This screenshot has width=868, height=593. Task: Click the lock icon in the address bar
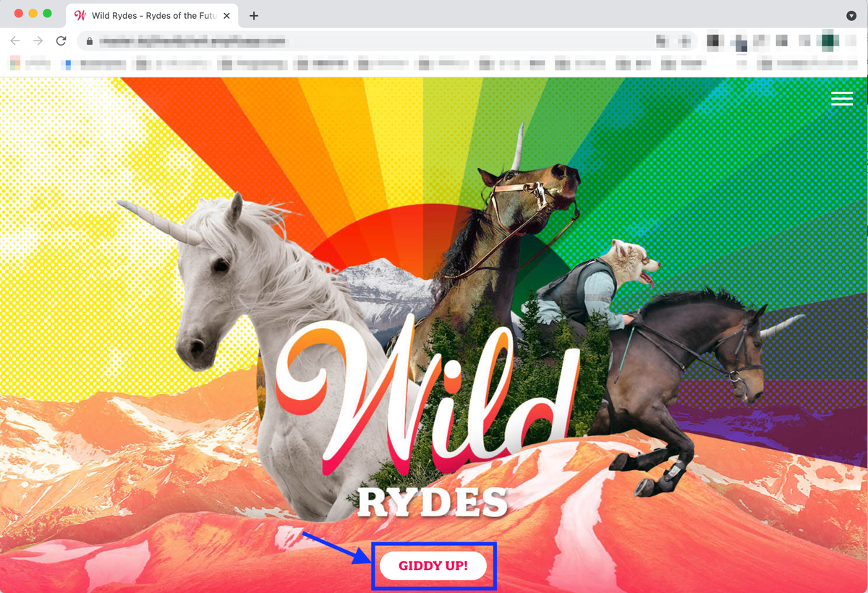pos(90,41)
